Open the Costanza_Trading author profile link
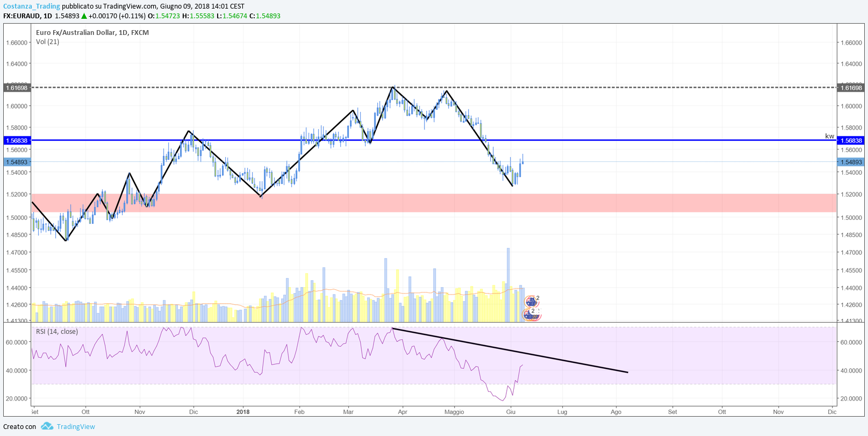The height and width of the screenshot is (436, 868). (32, 6)
